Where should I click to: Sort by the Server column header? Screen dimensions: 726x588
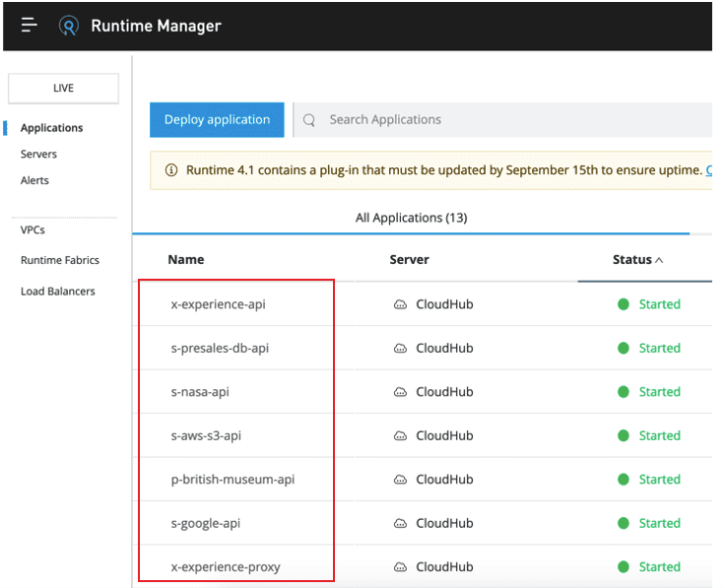click(x=410, y=260)
